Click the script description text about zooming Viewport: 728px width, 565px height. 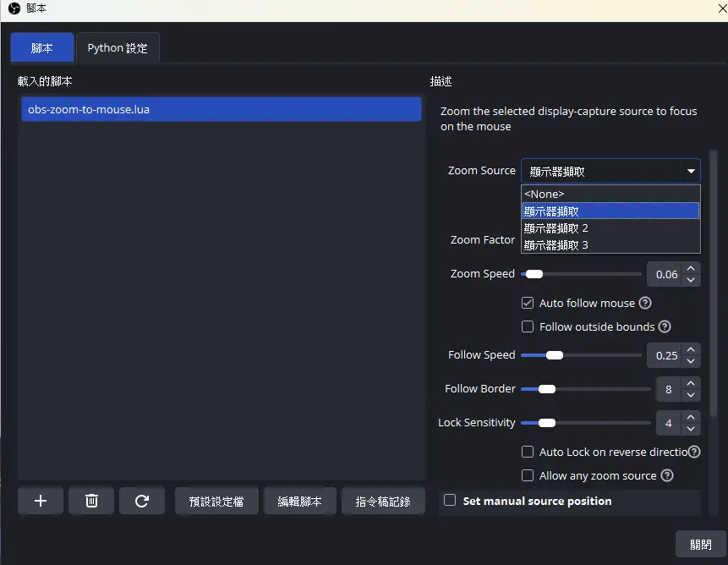pyautogui.click(x=568, y=119)
